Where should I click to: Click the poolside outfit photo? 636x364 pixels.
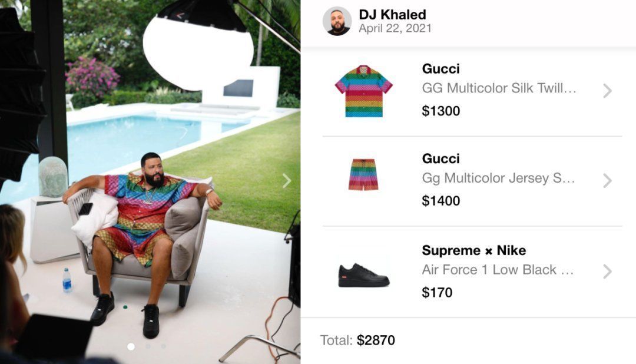point(150,182)
